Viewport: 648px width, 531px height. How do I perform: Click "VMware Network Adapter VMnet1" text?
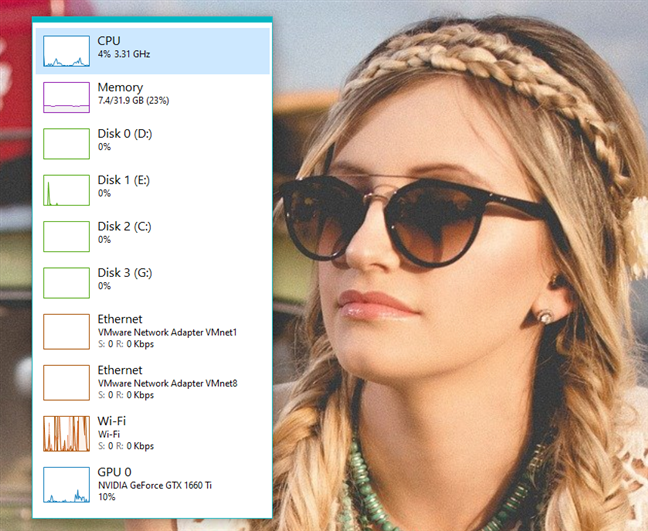click(167, 332)
